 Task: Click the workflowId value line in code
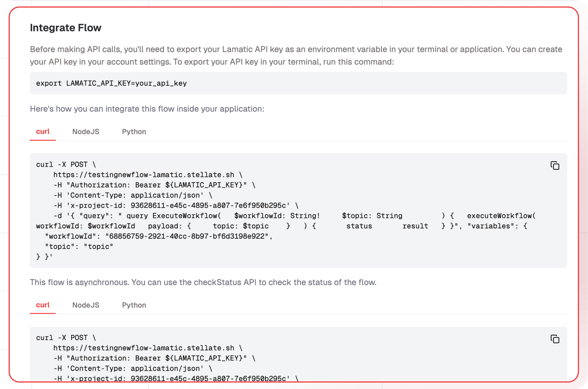(159, 236)
